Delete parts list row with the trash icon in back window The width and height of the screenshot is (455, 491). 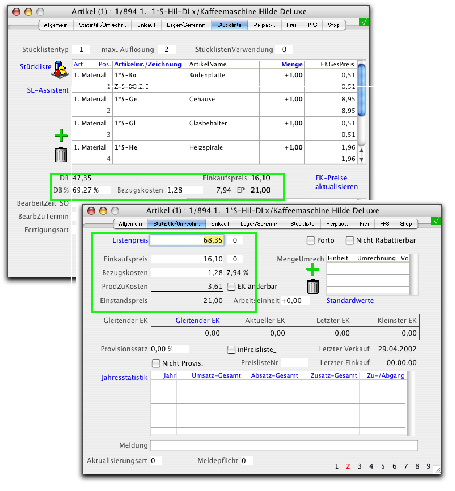tap(61, 155)
